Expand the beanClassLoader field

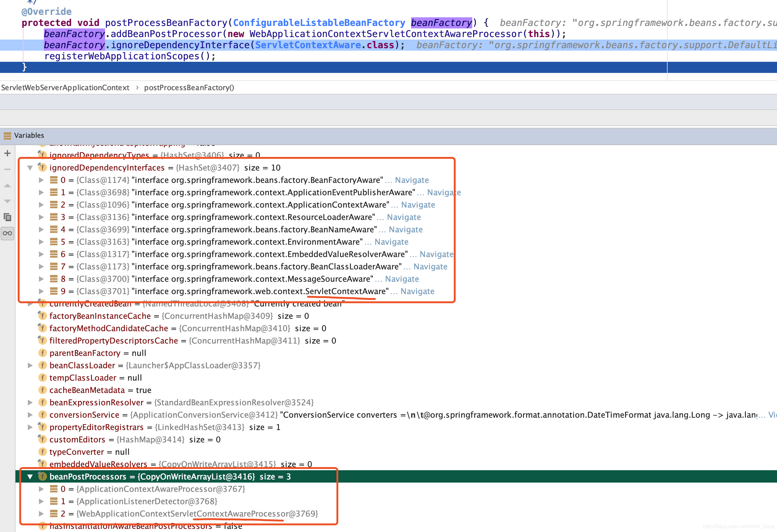30,365
